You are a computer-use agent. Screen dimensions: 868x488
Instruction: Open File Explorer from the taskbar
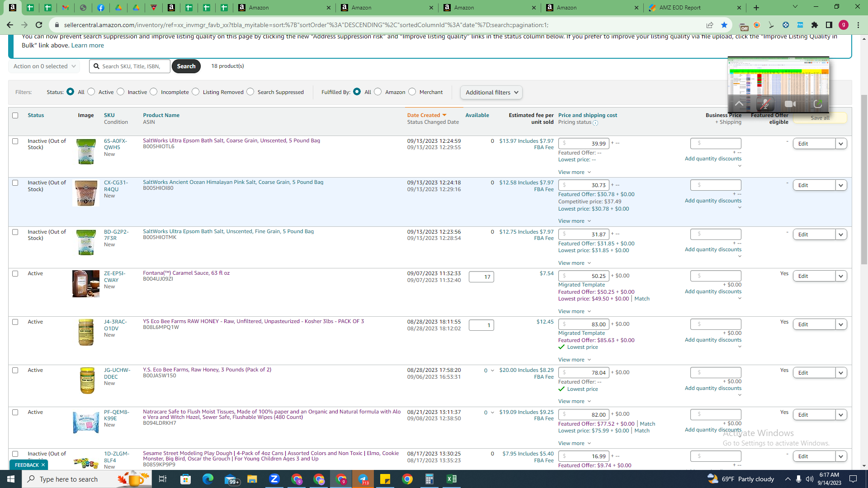[x=252, y=479]
